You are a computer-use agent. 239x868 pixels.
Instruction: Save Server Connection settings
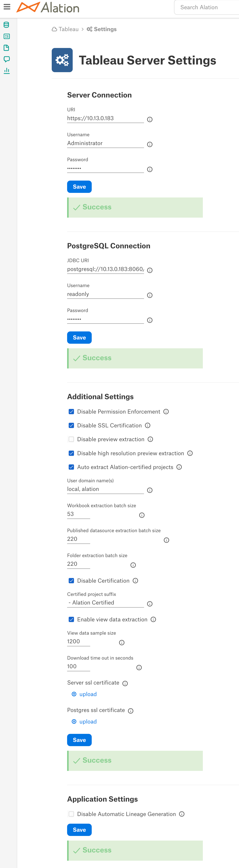point(79,187)
